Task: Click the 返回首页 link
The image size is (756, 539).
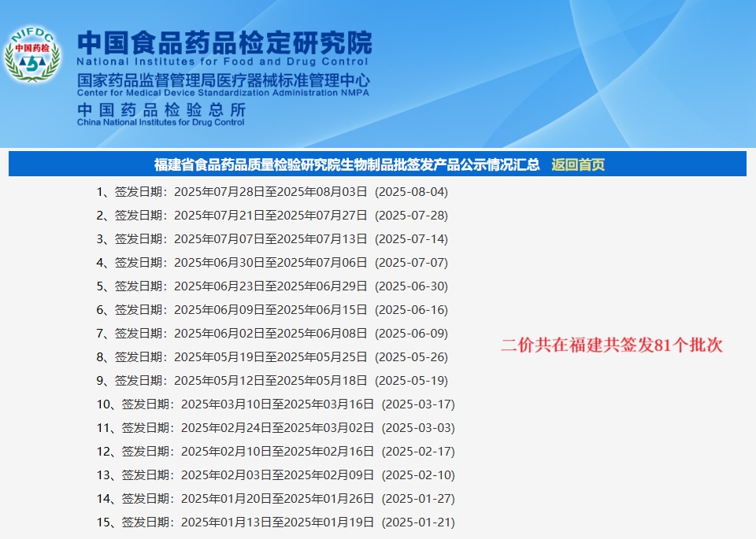Action: click(x=577, y=164)
